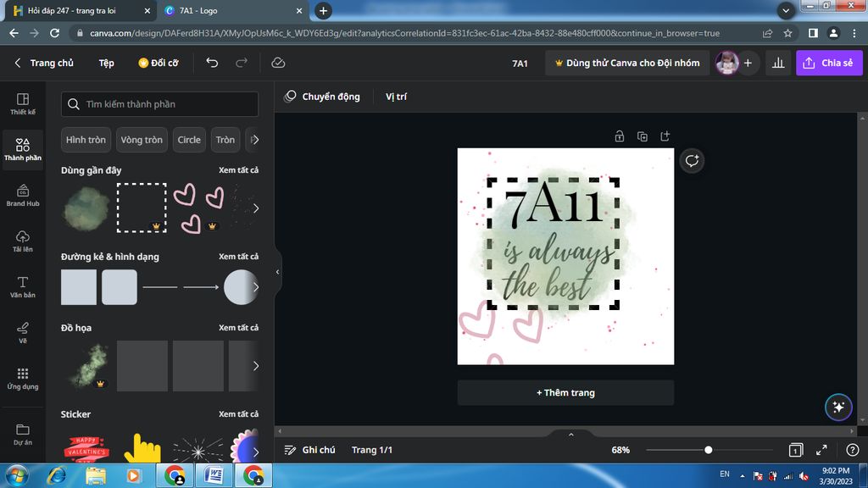
Task: Open the analytics bar chart icon
Action: [777, 63]
